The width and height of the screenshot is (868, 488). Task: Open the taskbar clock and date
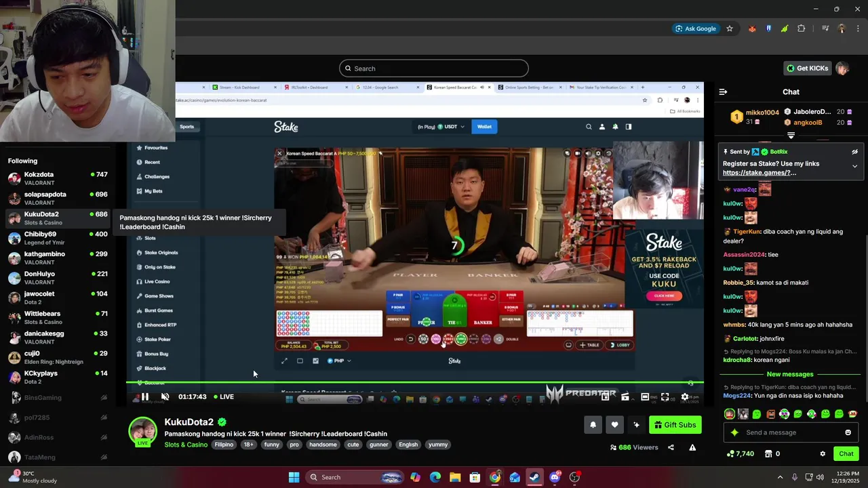846,477
